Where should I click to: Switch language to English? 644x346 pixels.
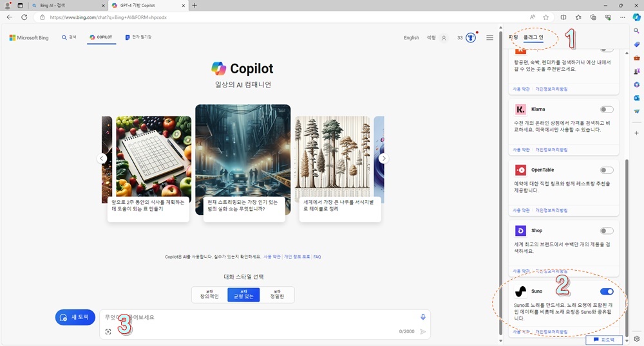pyautogui.click(x=411, y=38)
